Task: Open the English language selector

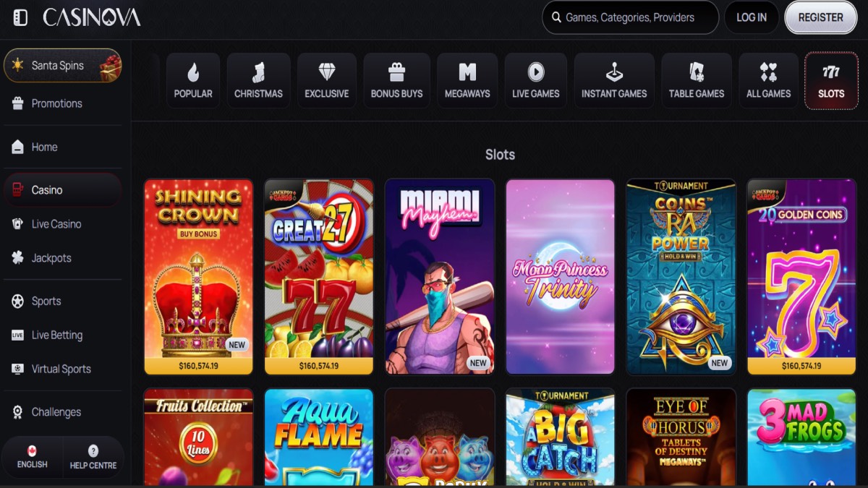Action: tap(32, 457)
